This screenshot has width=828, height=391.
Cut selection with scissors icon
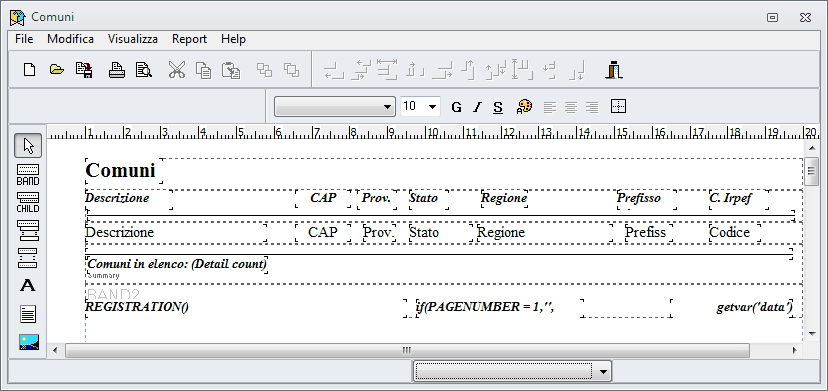177,70
